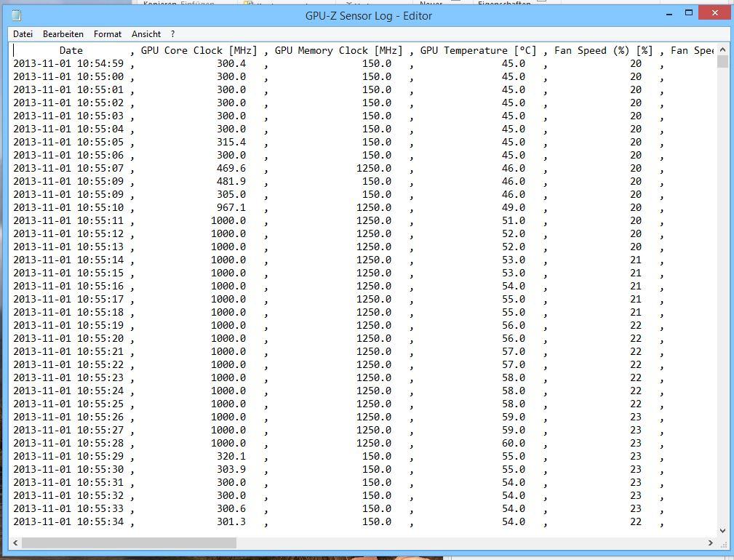Click the vertical scrollbar down arrow
The image size is (734, 560).
tap(722, 530)
